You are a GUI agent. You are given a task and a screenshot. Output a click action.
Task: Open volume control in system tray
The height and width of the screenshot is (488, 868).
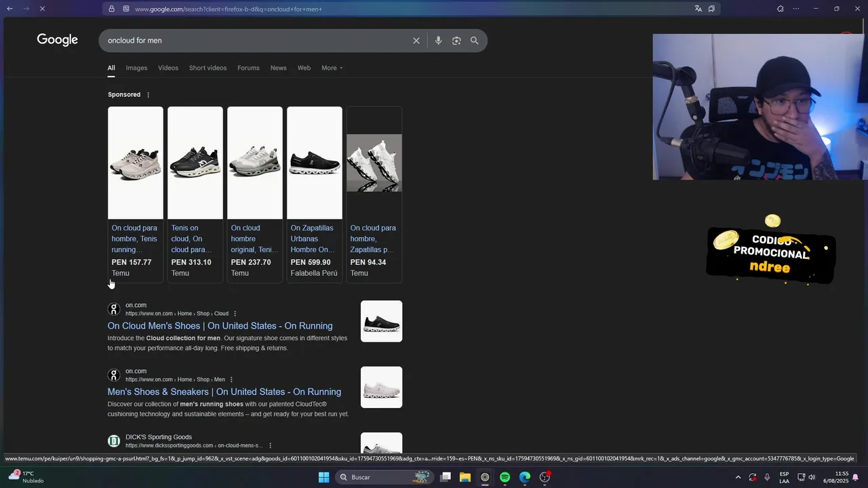point(812,477)
